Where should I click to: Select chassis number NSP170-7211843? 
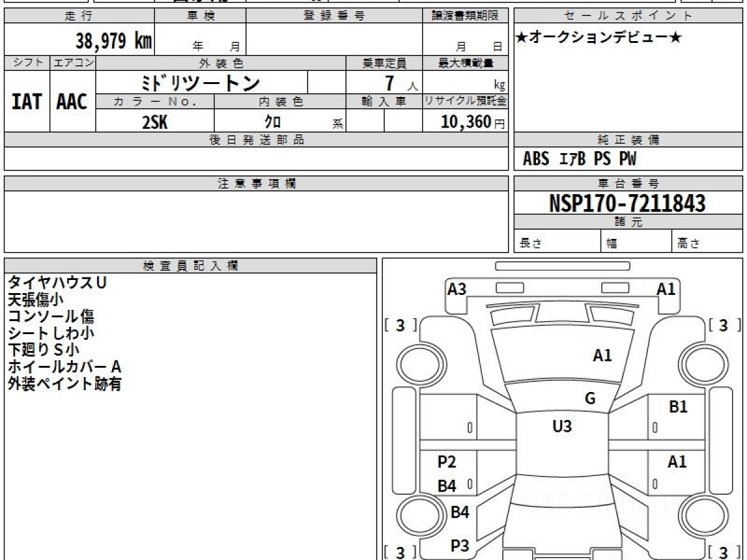[627, 203]
